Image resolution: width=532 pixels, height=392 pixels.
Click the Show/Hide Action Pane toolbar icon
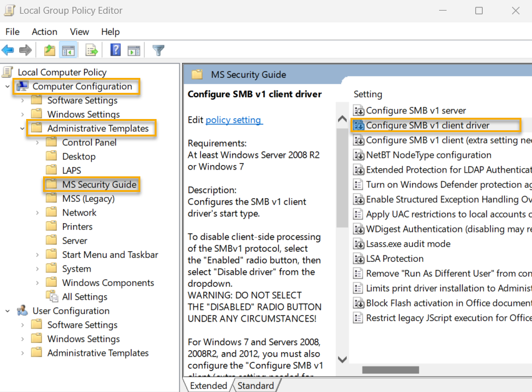[x=133, y=50]
